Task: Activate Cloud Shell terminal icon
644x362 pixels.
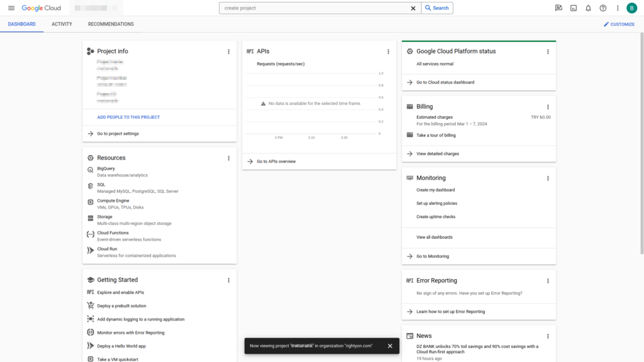Action: click(x=574, y=8)
